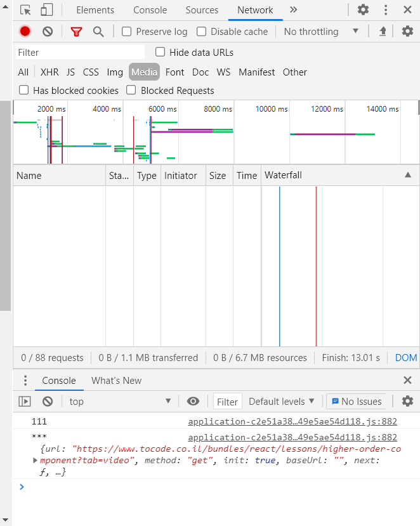420x526 pixels.
Task: Import HAR file with upload arrow icon
Action: click(x=383, y=32)
